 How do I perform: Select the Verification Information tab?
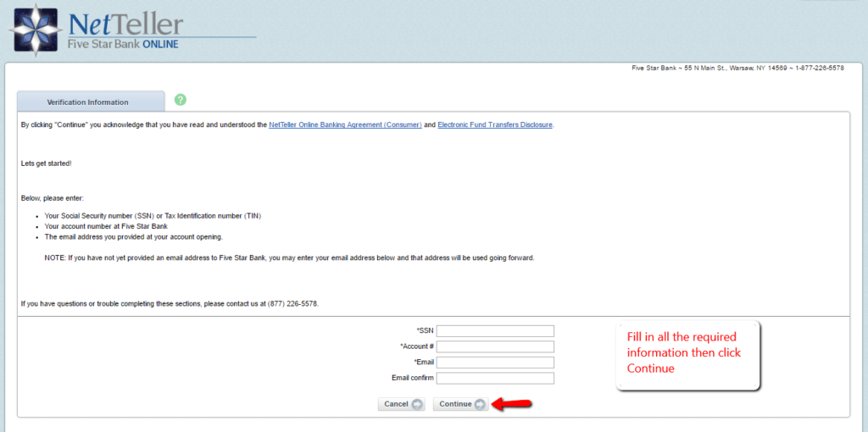click(91, 102)
